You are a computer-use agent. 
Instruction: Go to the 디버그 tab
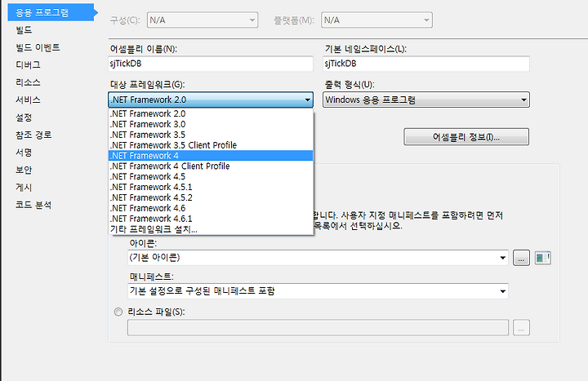point(28,64)
